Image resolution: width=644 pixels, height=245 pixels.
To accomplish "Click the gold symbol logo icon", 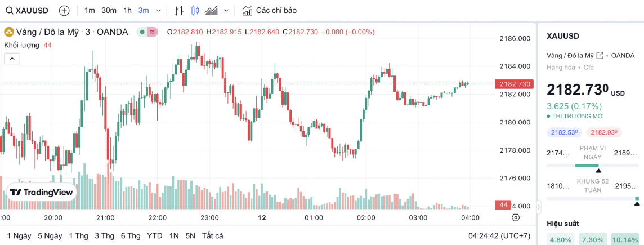I will click(x=9, y=32).
